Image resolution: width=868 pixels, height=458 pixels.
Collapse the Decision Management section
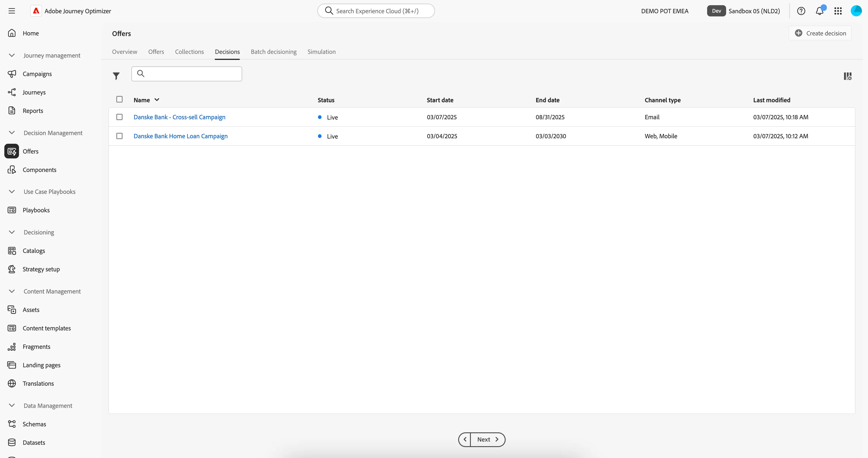[x=12, y=133]
